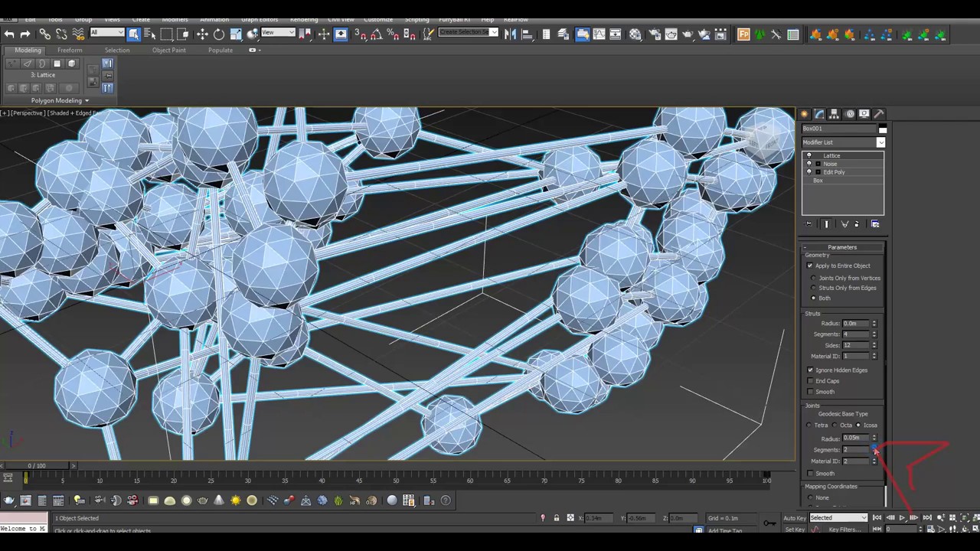This screenshot has width=980, height=551.
Task: Select the Select and Link tool
Action: pos(45,34)
